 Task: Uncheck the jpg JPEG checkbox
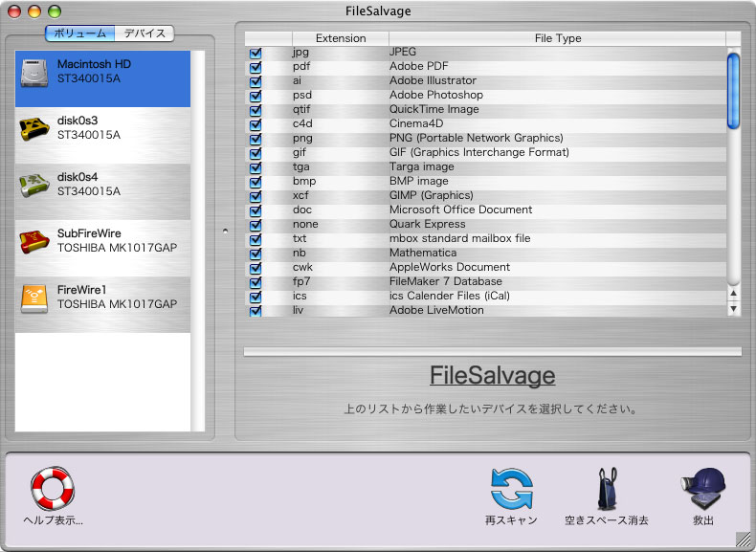(x=256, y=53)
